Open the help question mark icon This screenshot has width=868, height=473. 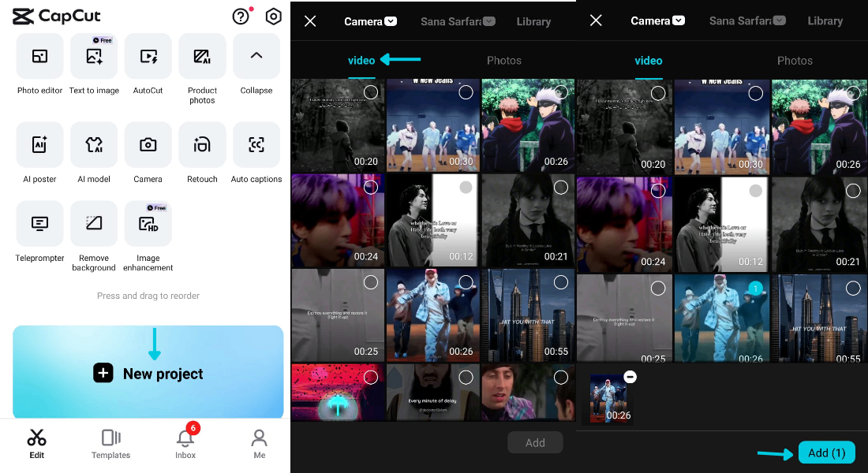click(x=241, y=17)
